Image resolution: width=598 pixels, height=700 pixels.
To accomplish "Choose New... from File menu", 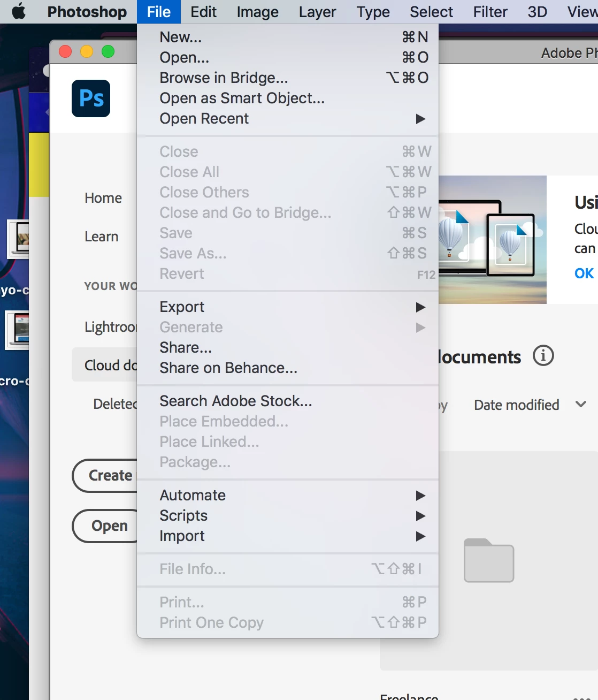I will click(288, 37).
